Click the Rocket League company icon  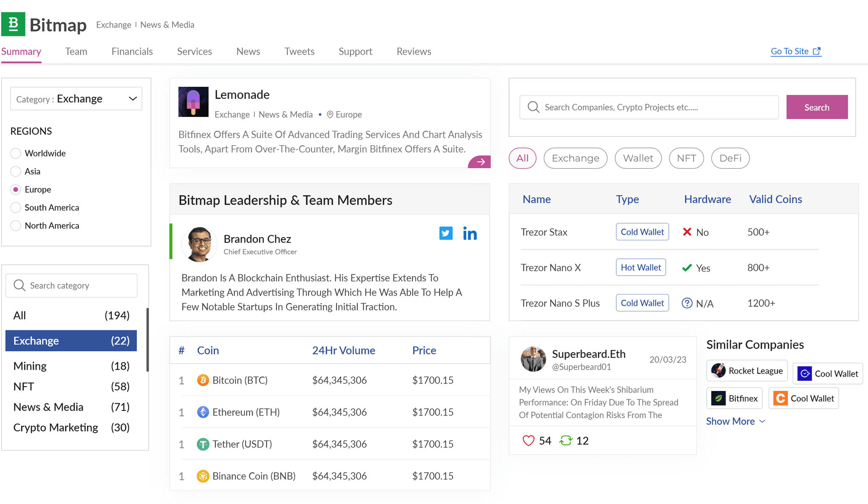718,371
